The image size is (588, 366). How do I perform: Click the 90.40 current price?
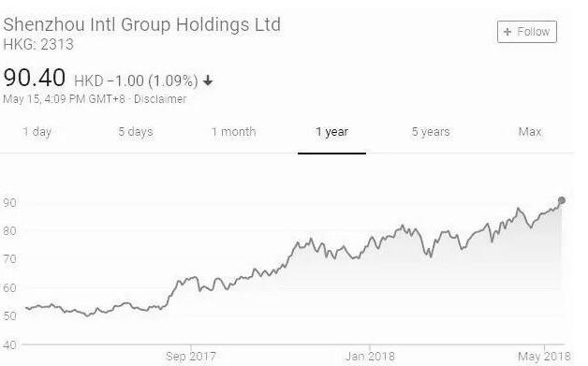[34, 78]
